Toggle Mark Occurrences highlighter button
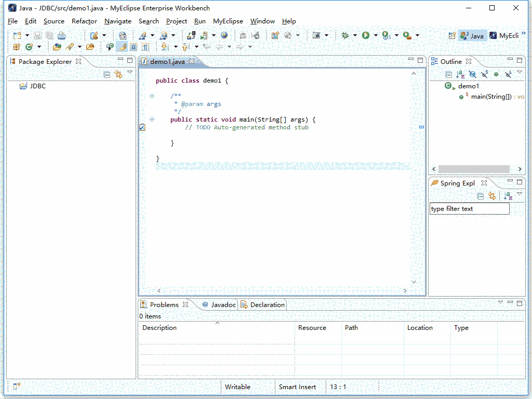The width and height of the screenshot is (532, 399). [x=122, y=47]
